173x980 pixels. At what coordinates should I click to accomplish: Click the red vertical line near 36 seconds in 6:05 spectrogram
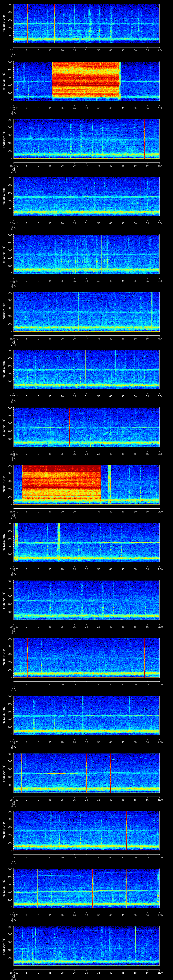pos(102,254)
